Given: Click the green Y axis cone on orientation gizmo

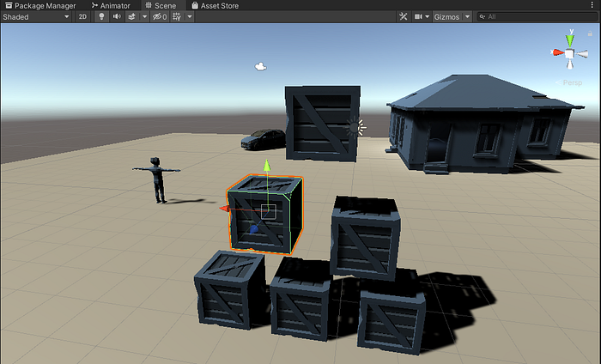Looking at the screenshot, I should coord(569,38).
